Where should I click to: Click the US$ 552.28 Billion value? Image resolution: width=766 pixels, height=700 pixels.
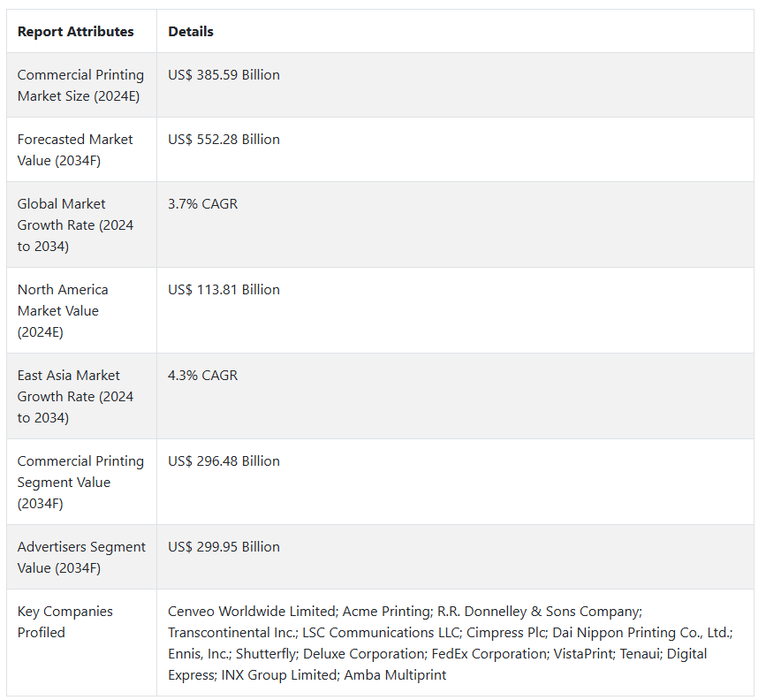224,140
